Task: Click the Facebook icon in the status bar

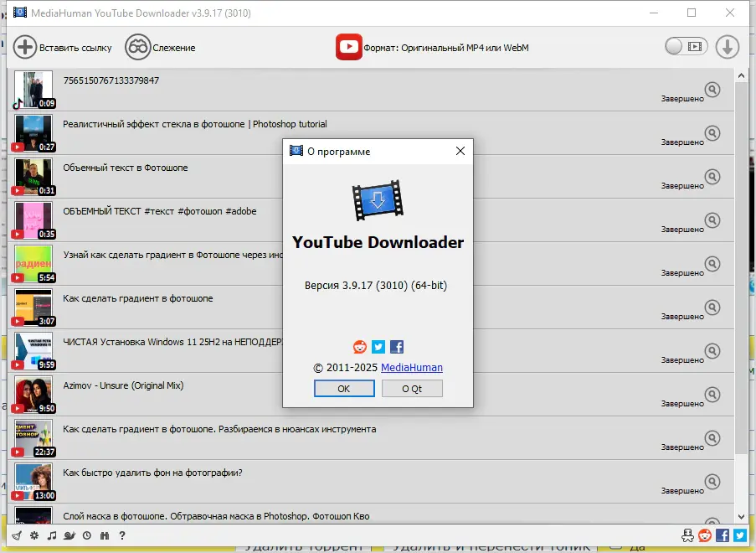Action: coord(723,535)
